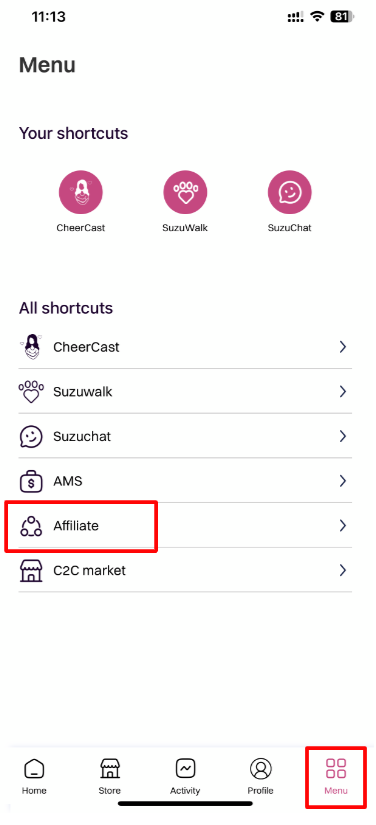Open the SuzuChat smiley bubble shortcut
Image resolution: width=376 pixels, height=825 pixels.
coord(289,192)
